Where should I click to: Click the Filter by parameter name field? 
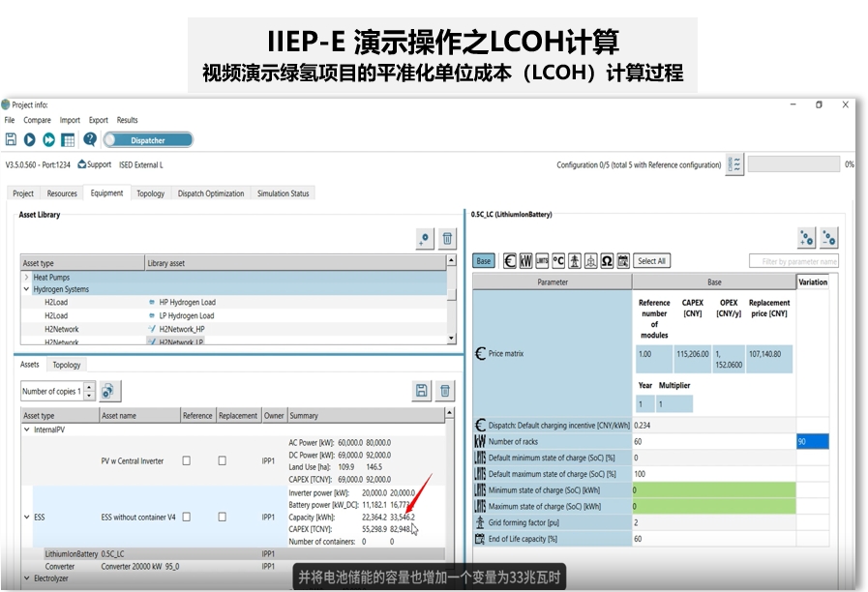(793, 261)
